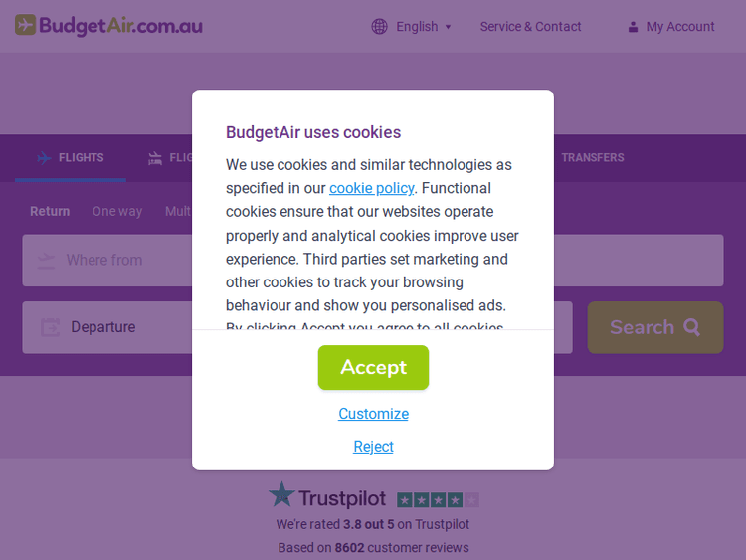Open the cookie policy link
This screenshot has height=560, width=746.
[x=371, y=188]
